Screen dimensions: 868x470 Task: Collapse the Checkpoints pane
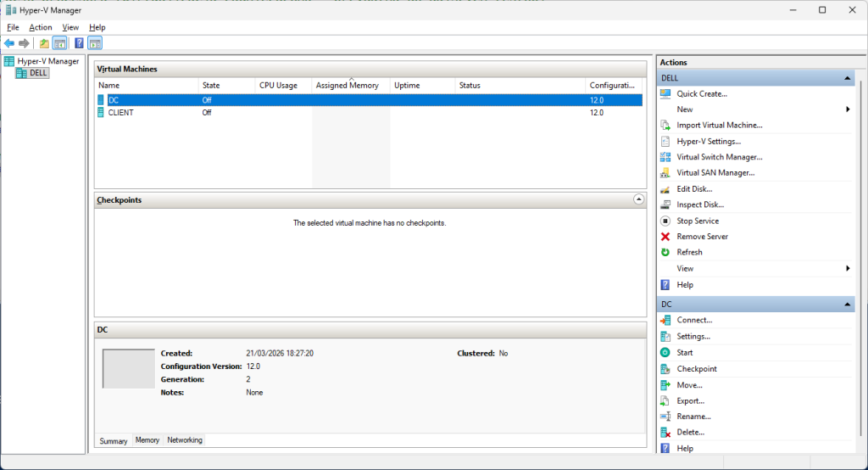638,199
